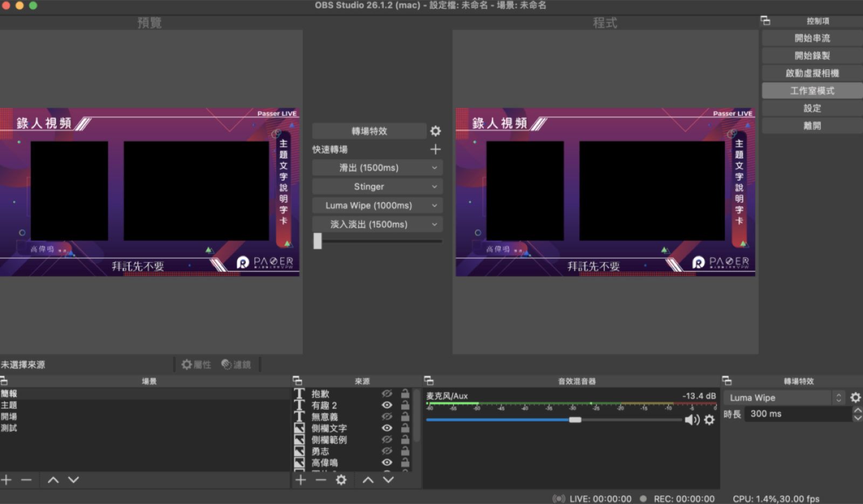This screenshot has width=863, height=504.
Task: Open Luma Wipe transition properties gear
Action: tap(855, 398)
